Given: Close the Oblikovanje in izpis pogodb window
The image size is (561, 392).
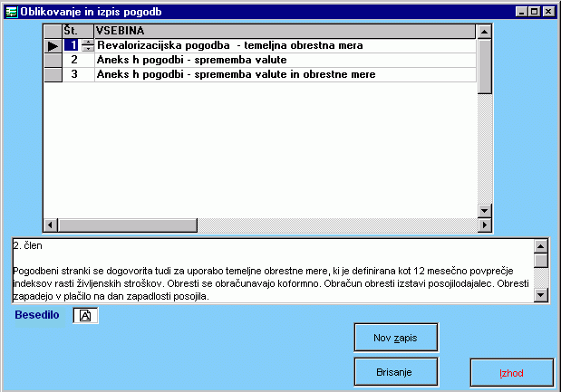Looking at the screenshot, I should click(548, 12).
